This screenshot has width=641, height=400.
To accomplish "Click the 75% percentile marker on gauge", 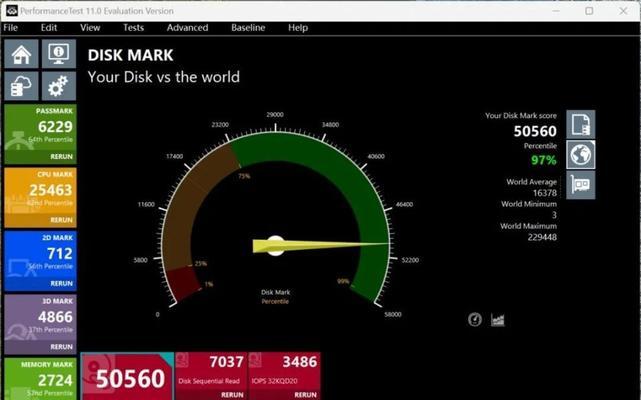I will coord(244,176).
